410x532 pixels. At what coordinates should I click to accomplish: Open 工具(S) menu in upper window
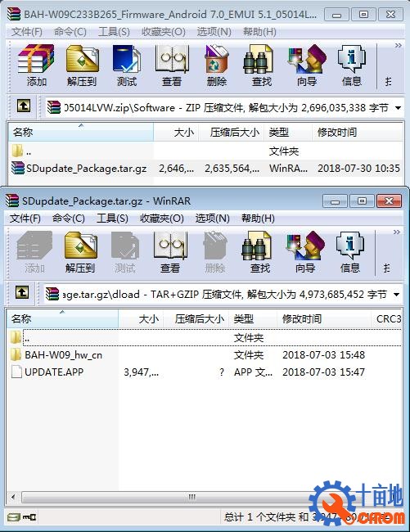coord(114,32)
